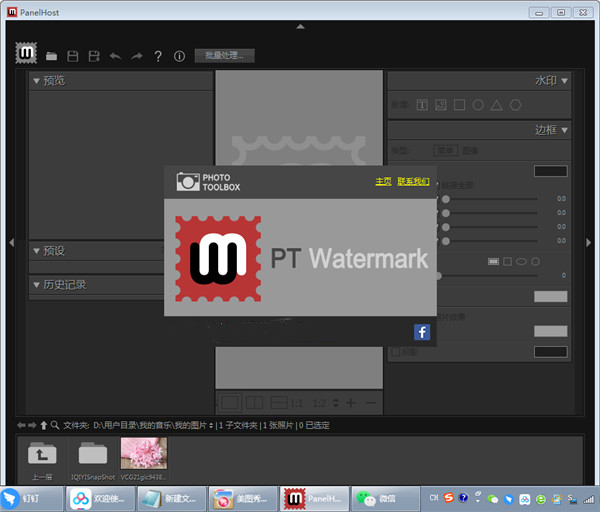600x512 pixels.
Task: Add a hexagon watermark shape
Action: pos(515,105)
